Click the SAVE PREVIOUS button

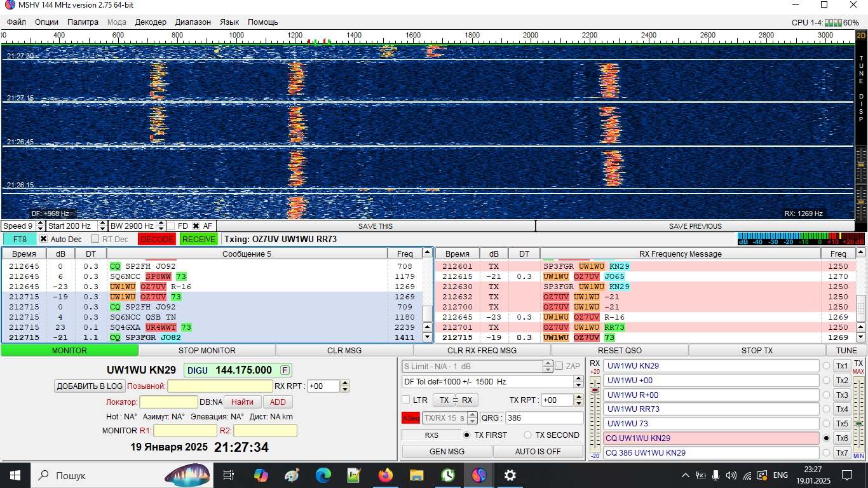pos(695,226)
